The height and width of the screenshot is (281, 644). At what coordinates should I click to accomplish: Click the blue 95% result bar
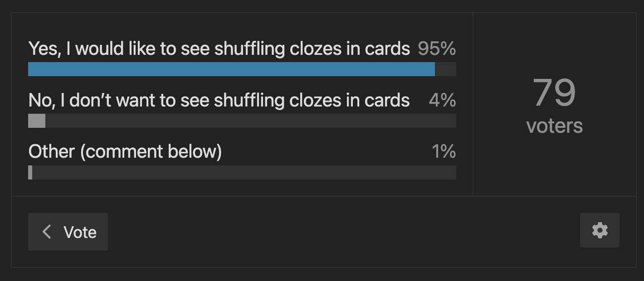[231, 69]
